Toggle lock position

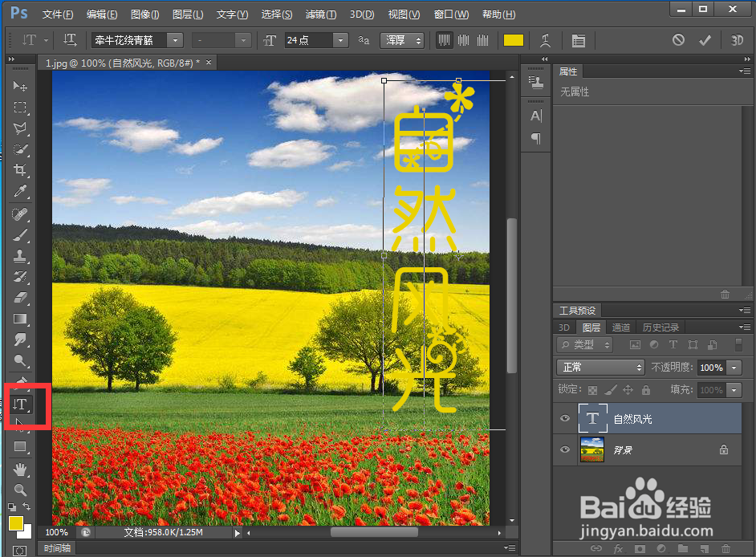628,389
